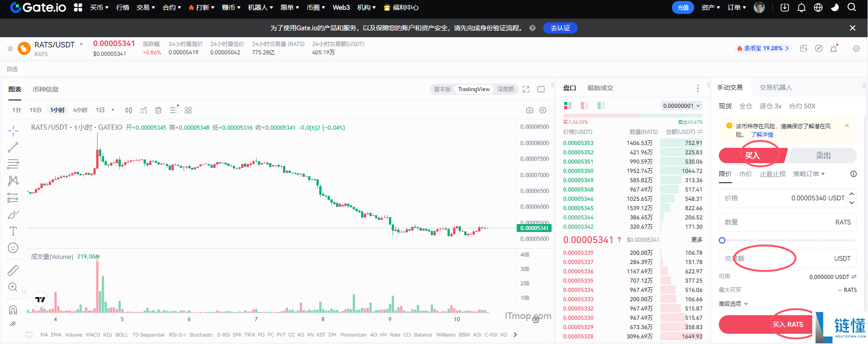Screen dimensions: 868x344
Task: Click the trash delete drawings icon
Action: [158, 110]
